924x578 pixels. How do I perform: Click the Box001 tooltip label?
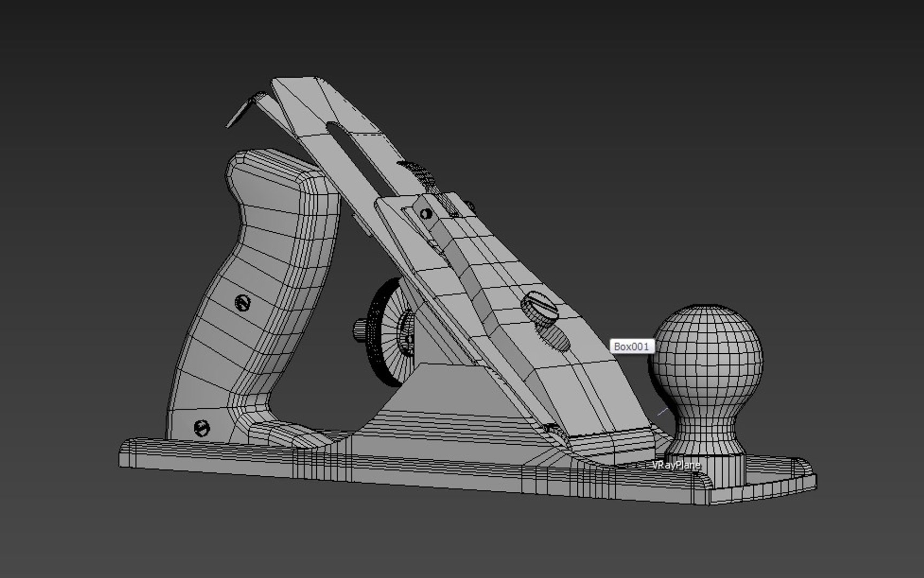[x=631, y=346]
